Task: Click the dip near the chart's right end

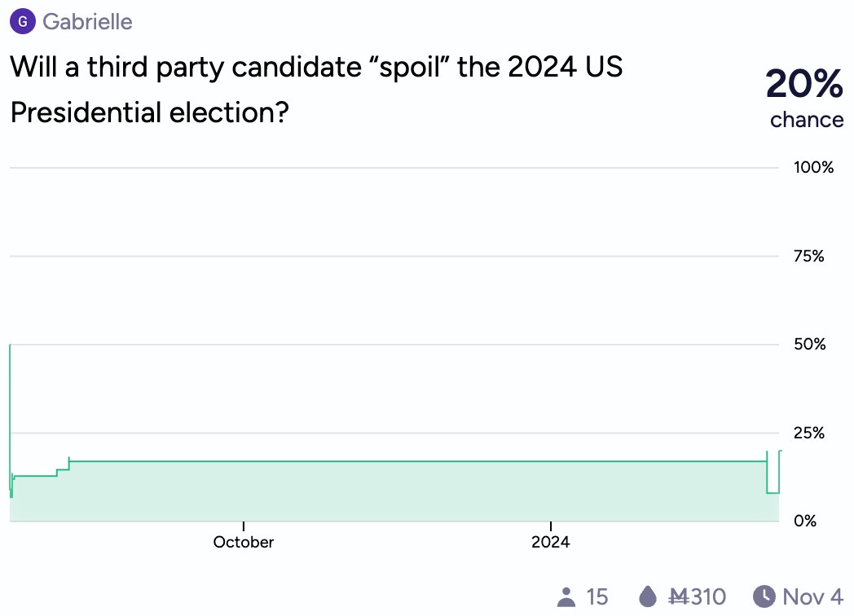Action: [x=773, y=493]
